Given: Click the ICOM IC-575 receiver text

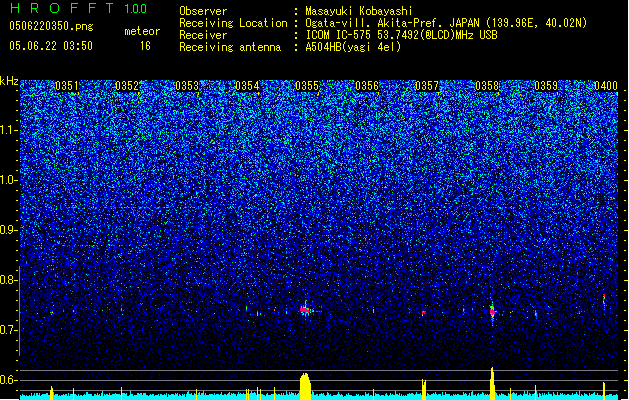Looking at the screenshot, I should 401,35.
